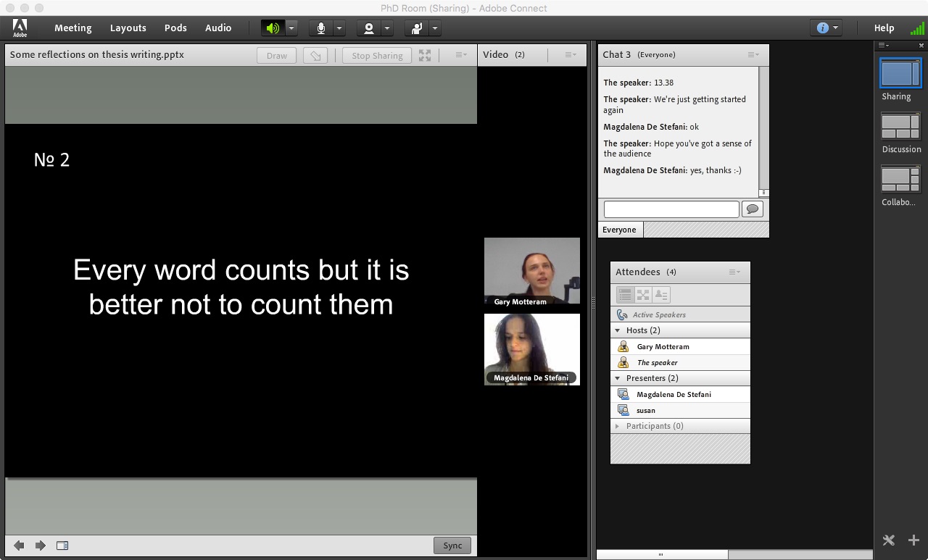The width and height of the screenshot is (928, 560).
Task: Click the full screen icon in Share pod
Action: pos(425,55)
